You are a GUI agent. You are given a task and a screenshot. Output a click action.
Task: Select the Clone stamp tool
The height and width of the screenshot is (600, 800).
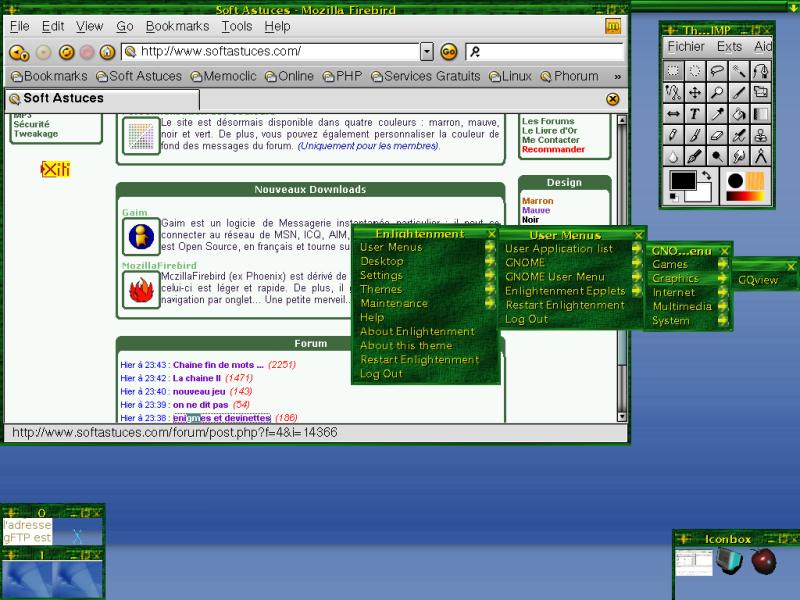pos(760,135)
